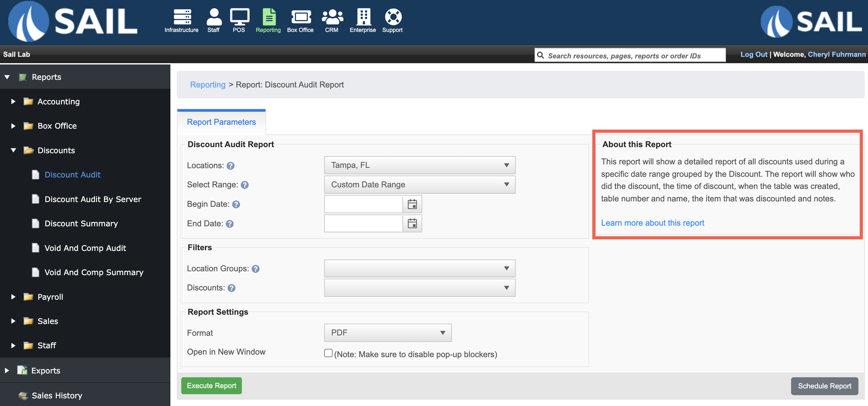Click the Locations help question icon
This screenshot has width=868, height=406.
(x=230, y=166)
